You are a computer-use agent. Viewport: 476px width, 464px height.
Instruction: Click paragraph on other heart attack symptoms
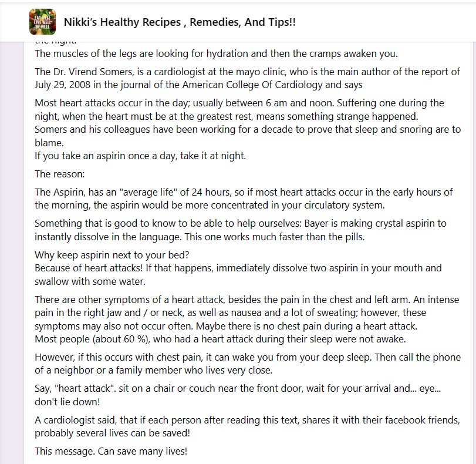point(247,313)
